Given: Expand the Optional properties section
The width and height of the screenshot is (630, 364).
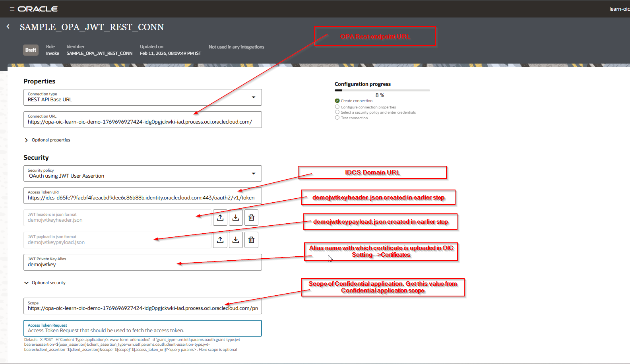Looking at the screenshot, I should [27, 140].
